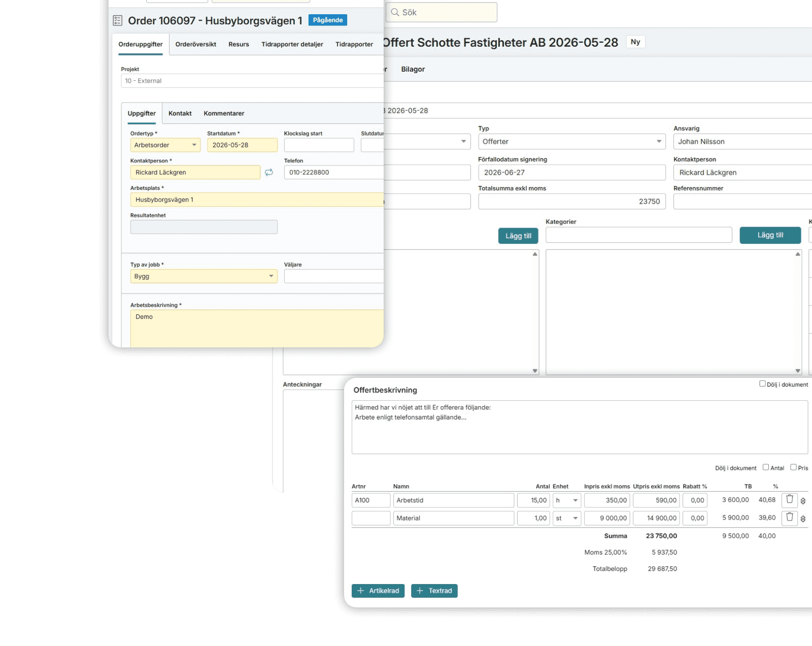
Task: Click the Lägg till button left of Kategorier
Action: pos(518,236)
